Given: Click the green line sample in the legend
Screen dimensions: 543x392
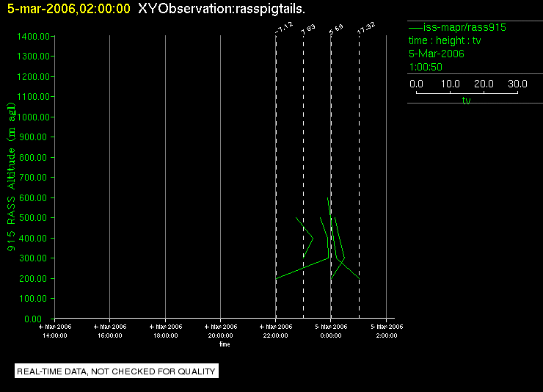Looking at the screenshot, I should point(415,28).
